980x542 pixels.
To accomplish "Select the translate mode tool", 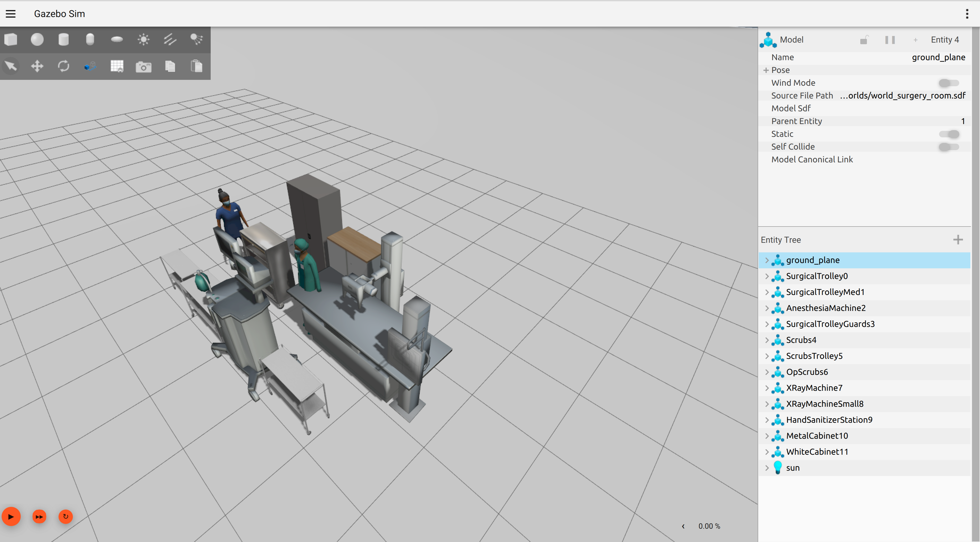I will (37, 66).
